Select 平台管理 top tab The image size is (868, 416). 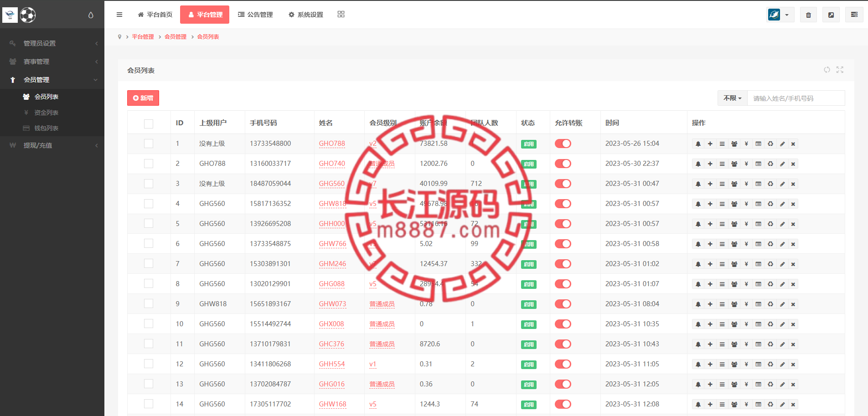(205, 15)
